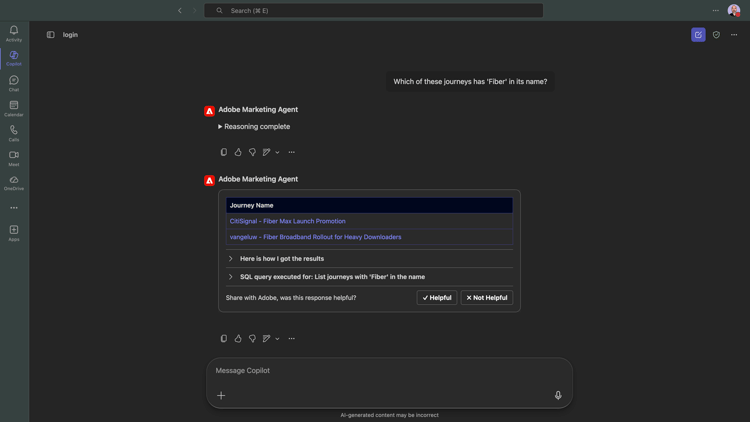Open the Calls section
Screen dimensions: 750x422
[x=14, y=133]
